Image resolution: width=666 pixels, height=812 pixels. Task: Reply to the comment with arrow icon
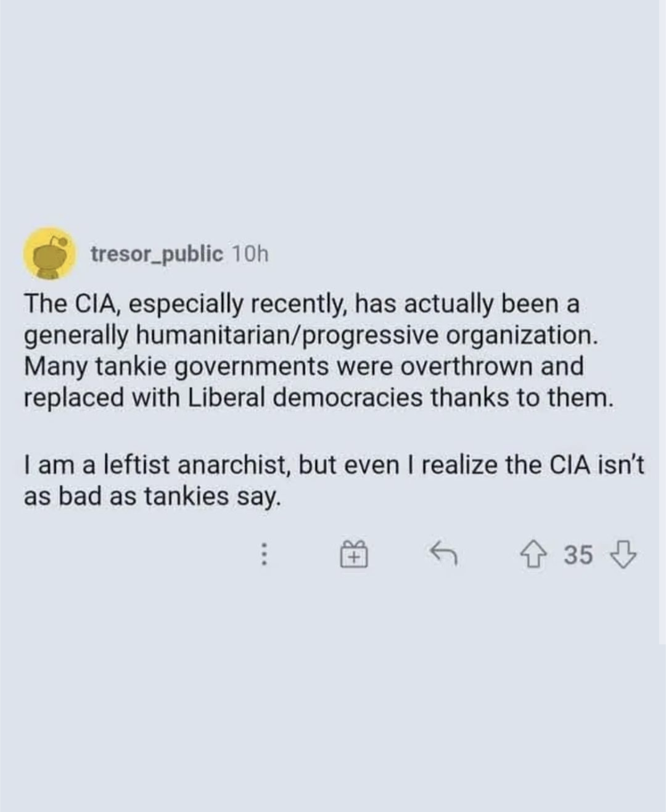(x=443, y=553)
